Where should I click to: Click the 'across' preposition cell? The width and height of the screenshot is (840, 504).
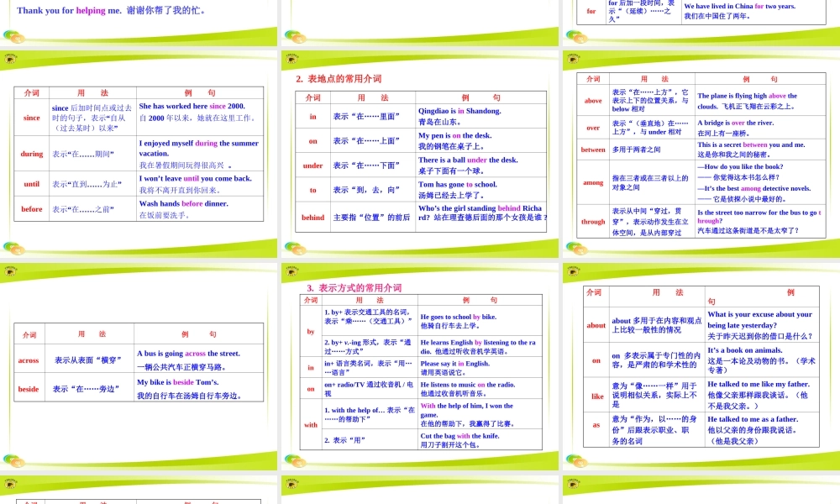click(29, 360)
